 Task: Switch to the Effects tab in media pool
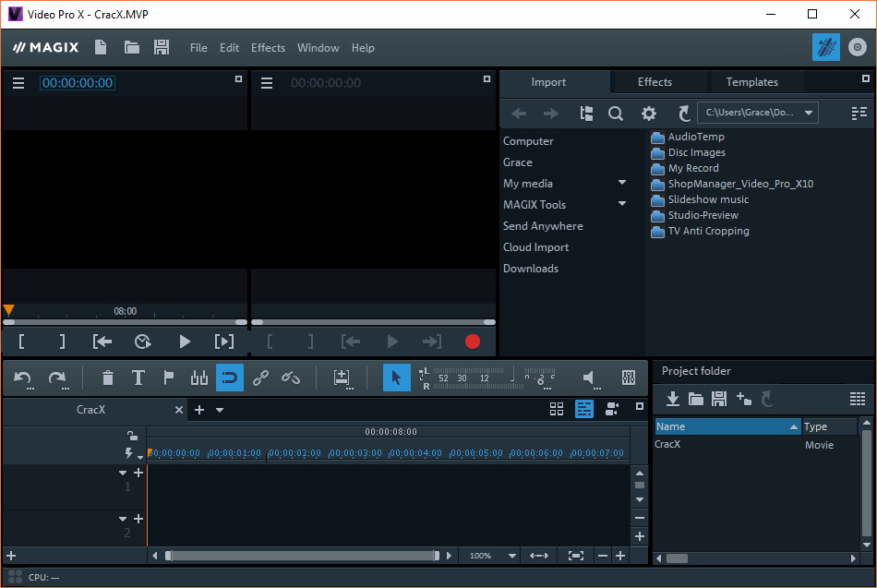(655, 82)
